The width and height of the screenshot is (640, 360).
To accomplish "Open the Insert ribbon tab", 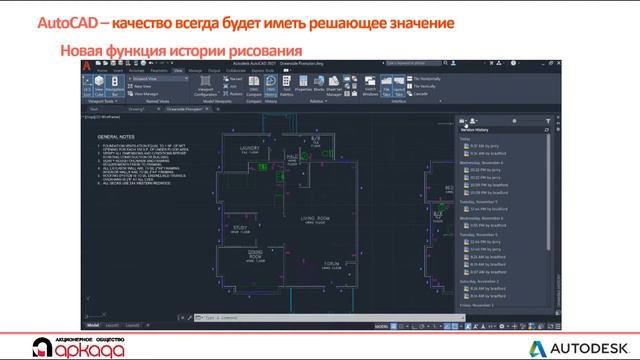I will 118,71.
